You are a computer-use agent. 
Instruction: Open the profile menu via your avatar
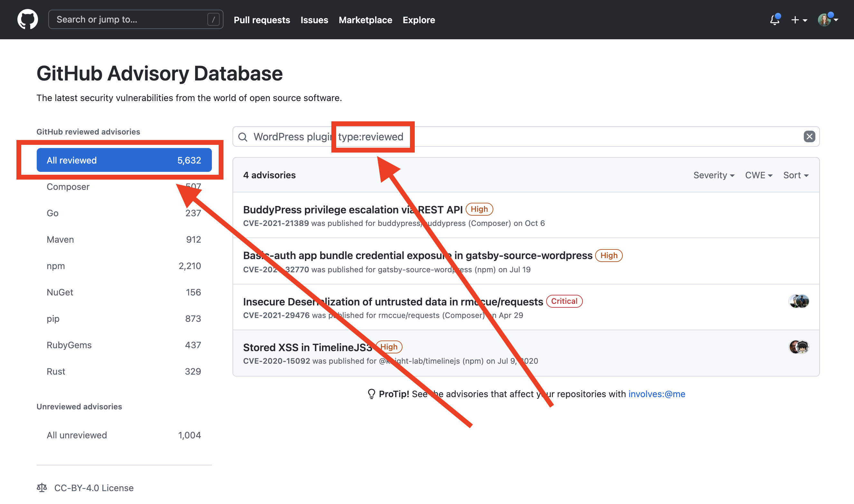click(x=827, y=19)
